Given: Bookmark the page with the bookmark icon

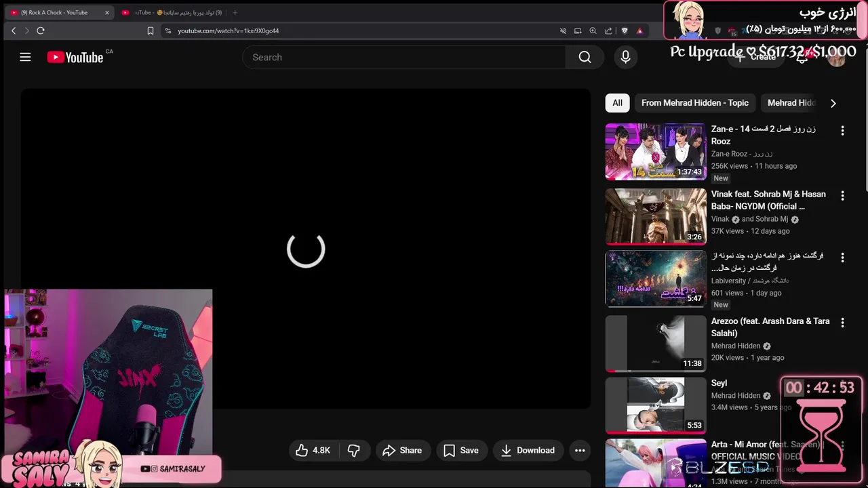Looking at the screenshot, I should pyautogui.click(x=151, y=30).
